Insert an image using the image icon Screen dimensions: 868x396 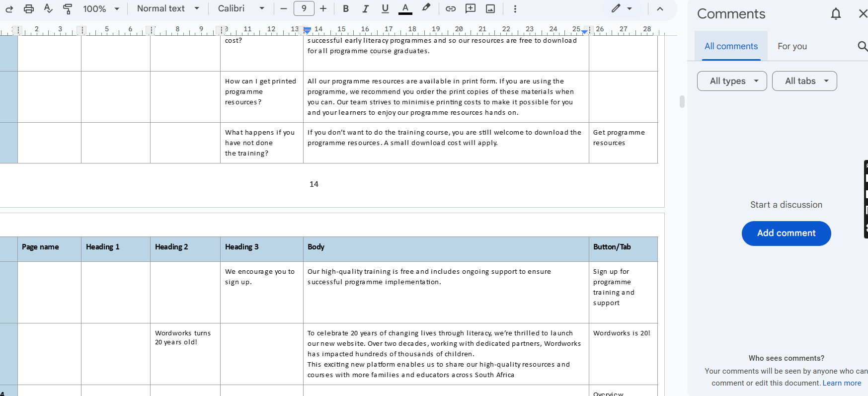point(490,9)
